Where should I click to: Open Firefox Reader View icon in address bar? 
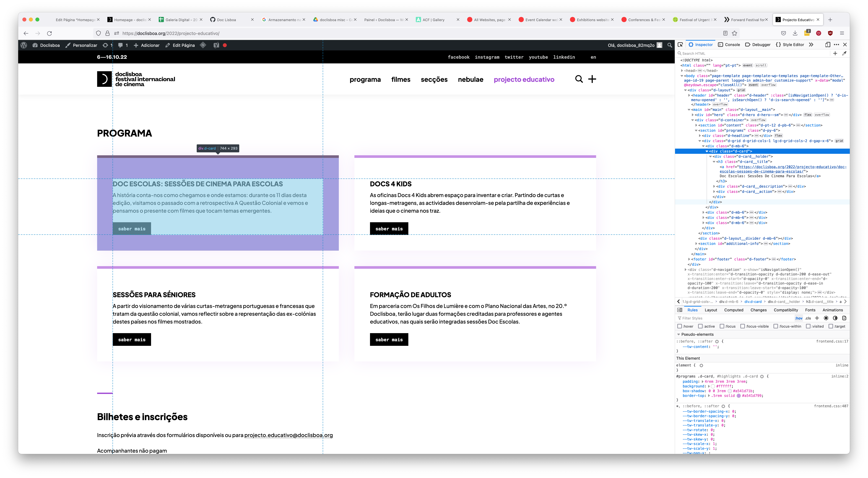(x=725, y=33)
